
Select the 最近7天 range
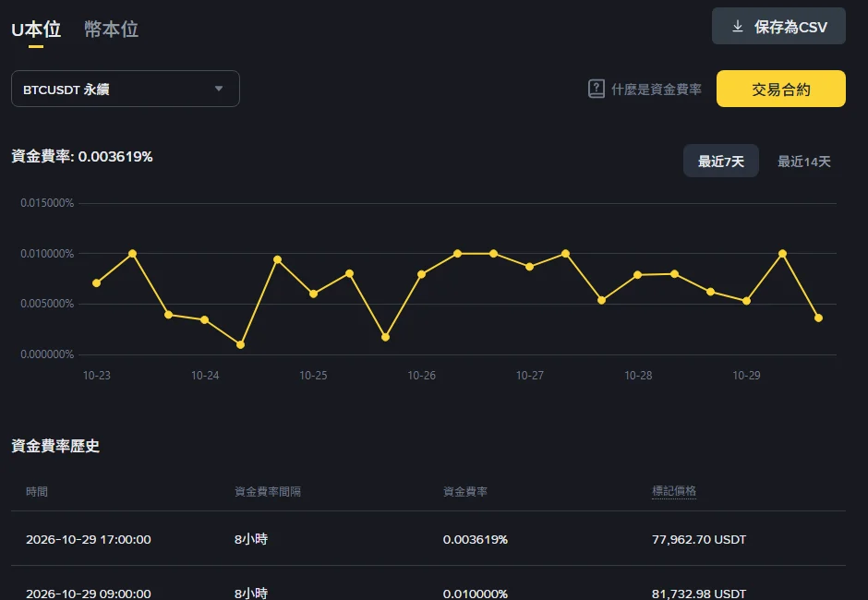[721, 161]
